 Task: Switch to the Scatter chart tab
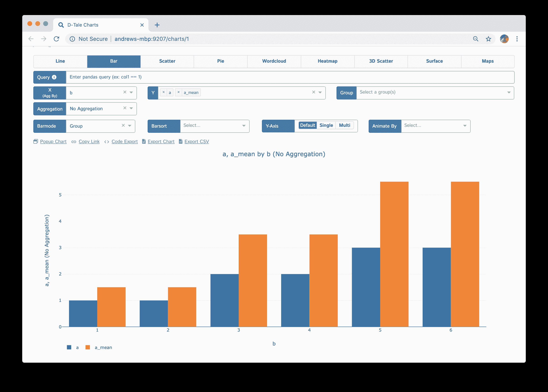[167, 61]
